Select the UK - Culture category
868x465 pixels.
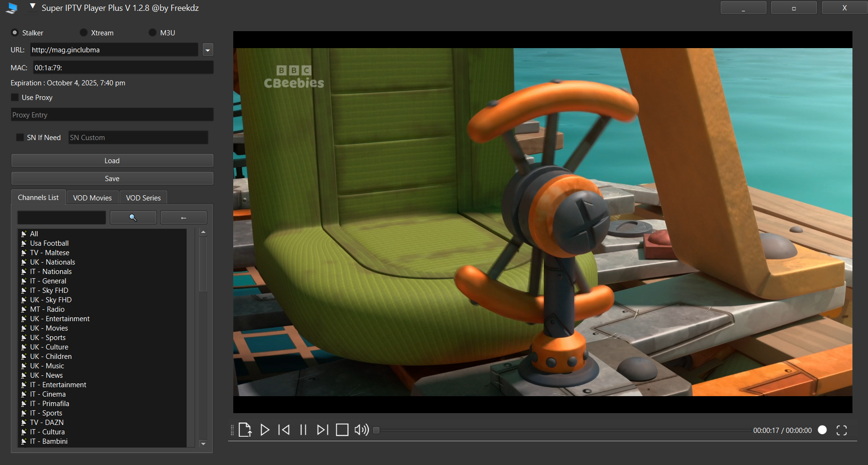point(102,347)
